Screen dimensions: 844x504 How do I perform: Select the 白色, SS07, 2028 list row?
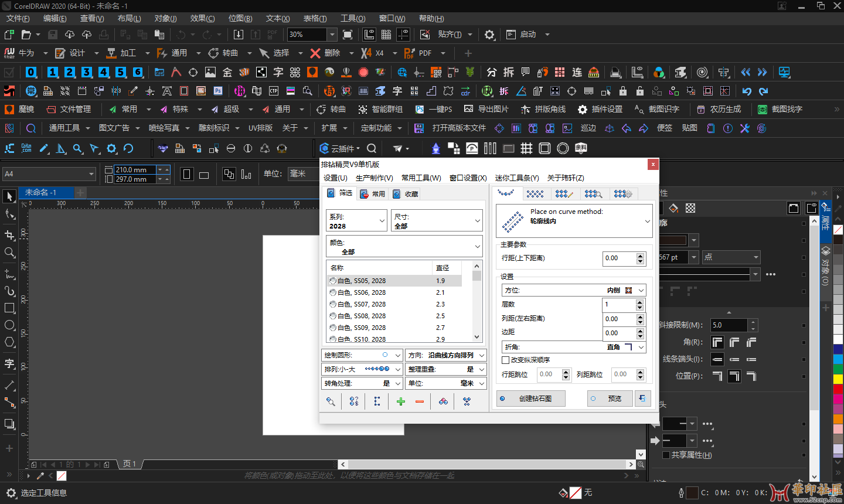pyautogui.click(x=394, y=304)
